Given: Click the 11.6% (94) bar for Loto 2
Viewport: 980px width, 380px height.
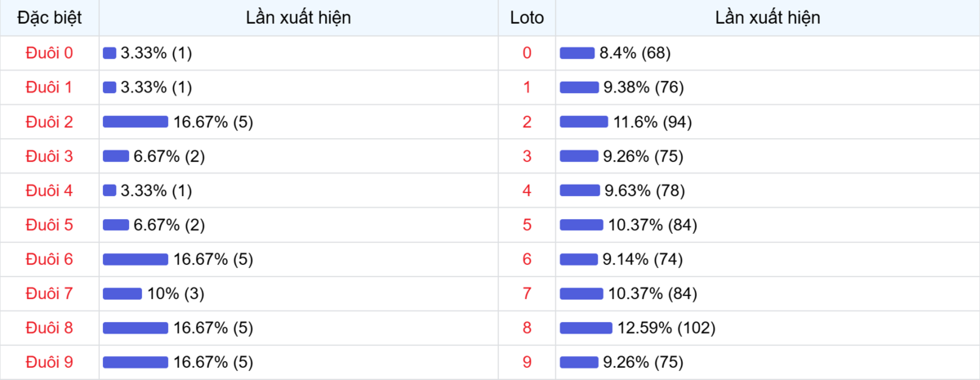Looking at the screenshot, I should (583, 122).
